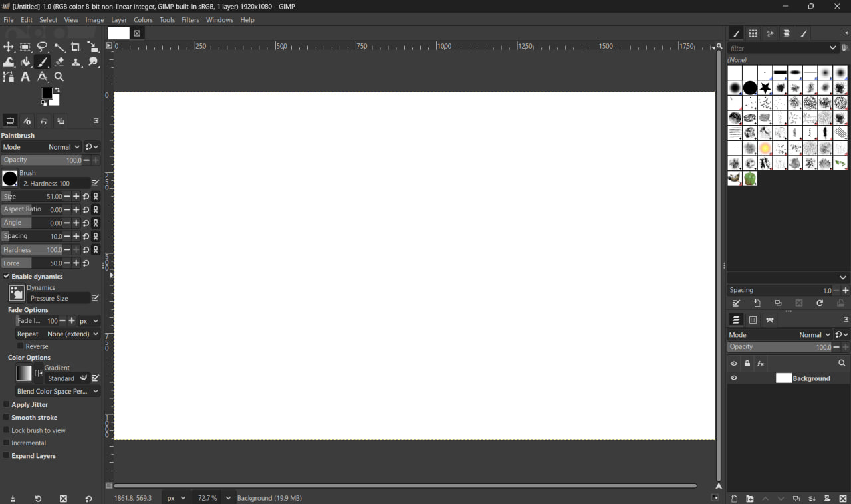Open the Filters menu
851x504 pixels.
[190, 20]
